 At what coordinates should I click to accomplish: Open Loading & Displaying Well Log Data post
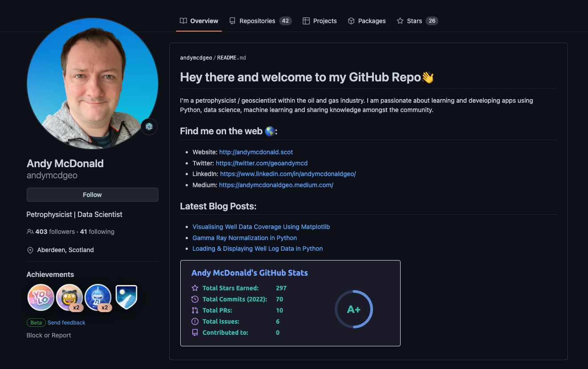258,249
